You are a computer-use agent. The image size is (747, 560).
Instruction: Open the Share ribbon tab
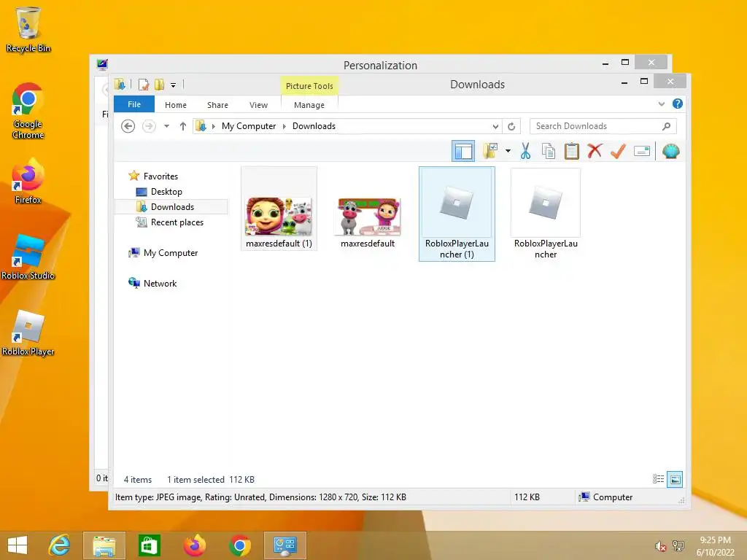(217, 105)
